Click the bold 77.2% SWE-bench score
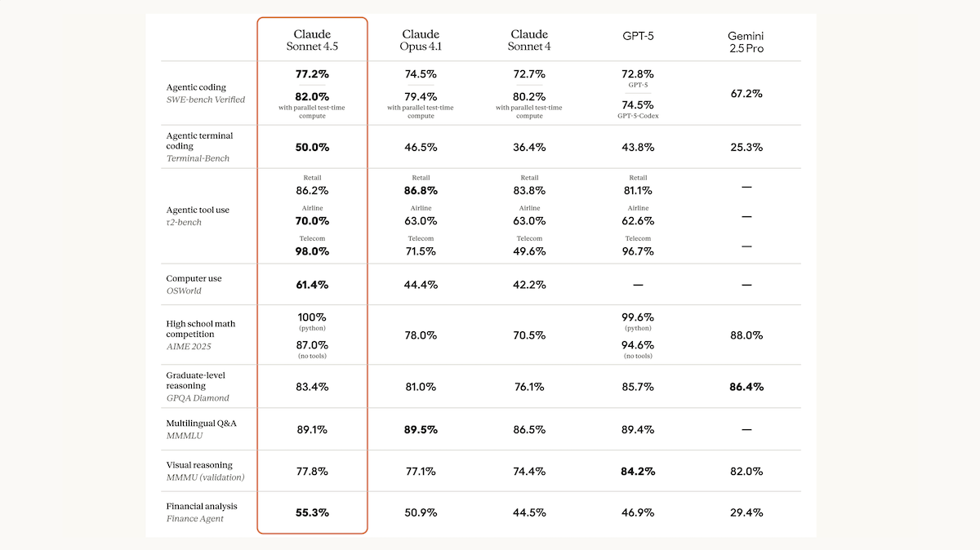980x550 pixels. 312,74
